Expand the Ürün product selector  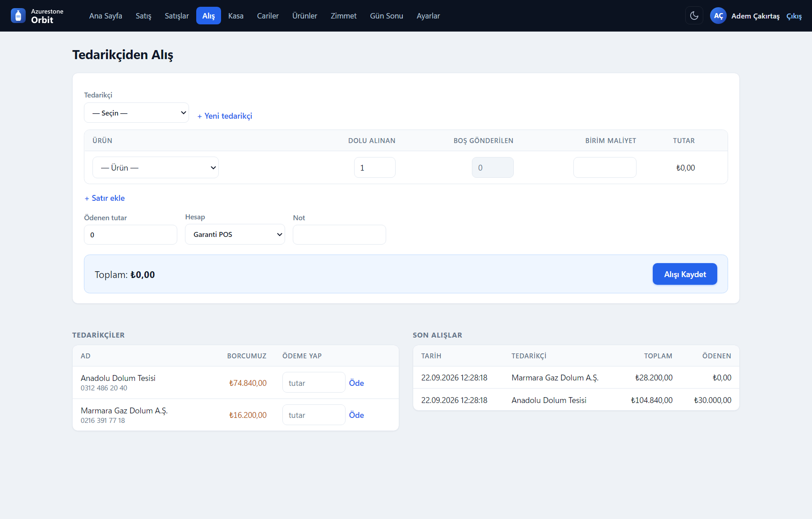[156, 167]
